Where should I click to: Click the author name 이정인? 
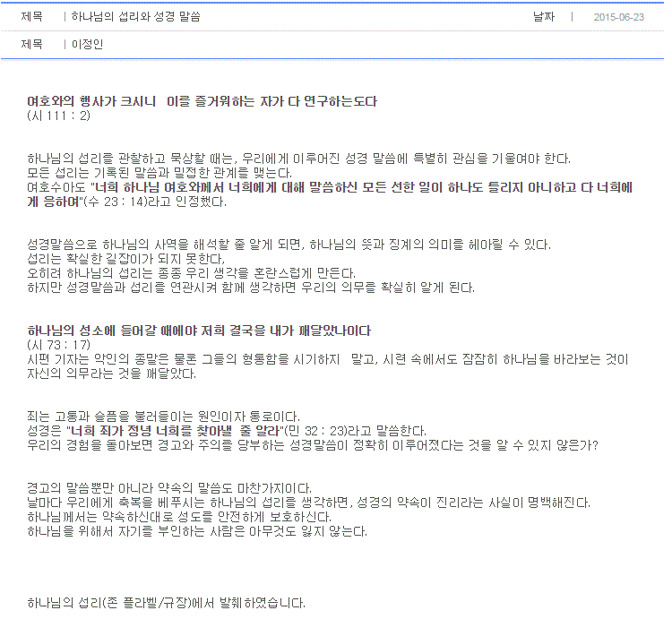(88, 44)
